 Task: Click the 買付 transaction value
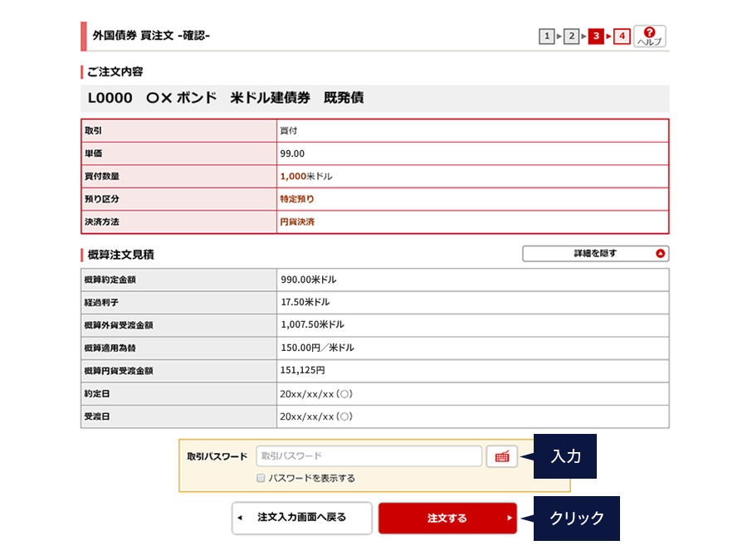[288, 130]
